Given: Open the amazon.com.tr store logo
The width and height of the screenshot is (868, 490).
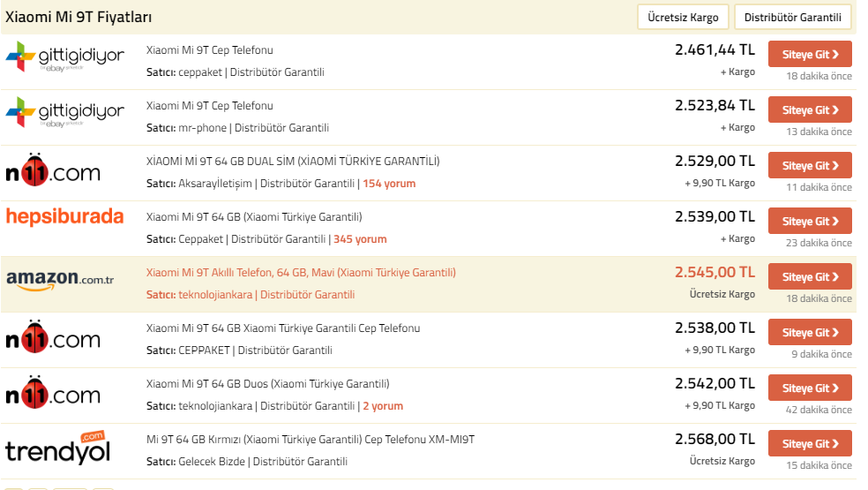Looking at the screenshot, I should tap(60, 279).
